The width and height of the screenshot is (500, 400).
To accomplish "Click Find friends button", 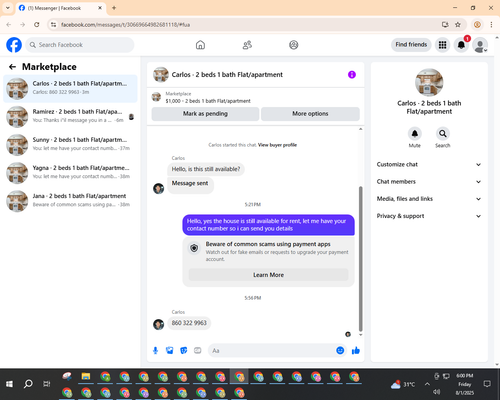I will coord(411,45).
